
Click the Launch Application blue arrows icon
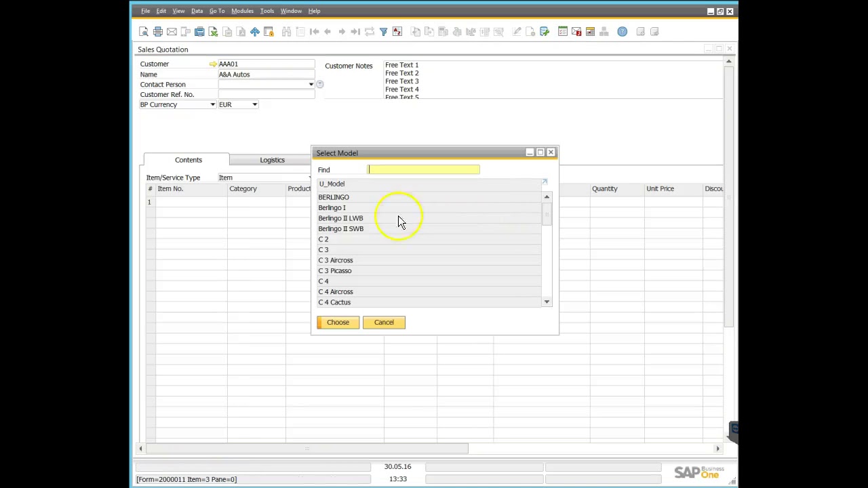click(x=255, y=32)
